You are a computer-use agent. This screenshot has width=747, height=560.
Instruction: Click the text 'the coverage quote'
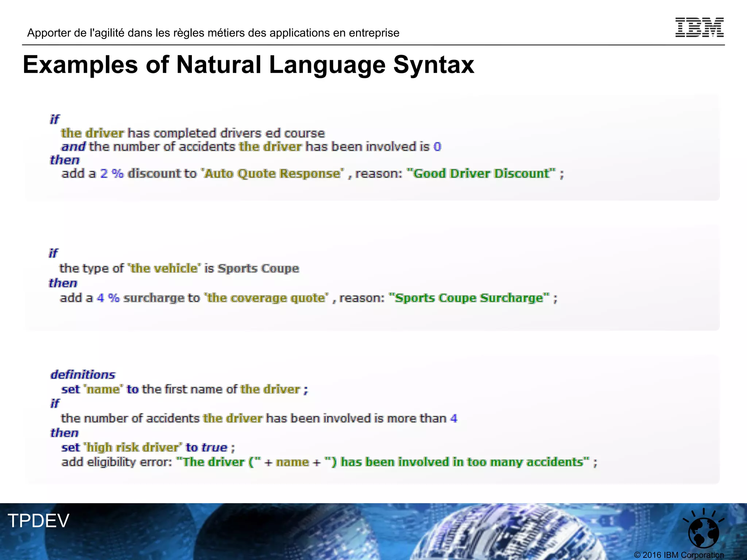(x=266, y=298)
